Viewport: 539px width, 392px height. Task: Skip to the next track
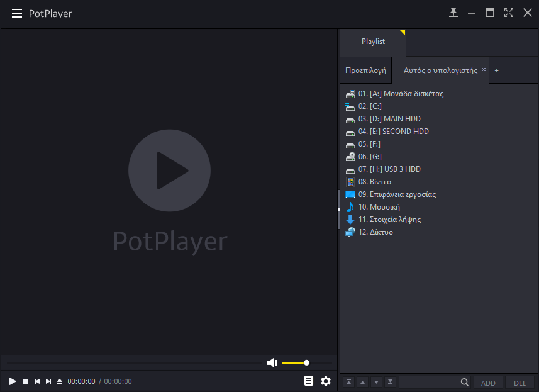[x=48, y=381]
